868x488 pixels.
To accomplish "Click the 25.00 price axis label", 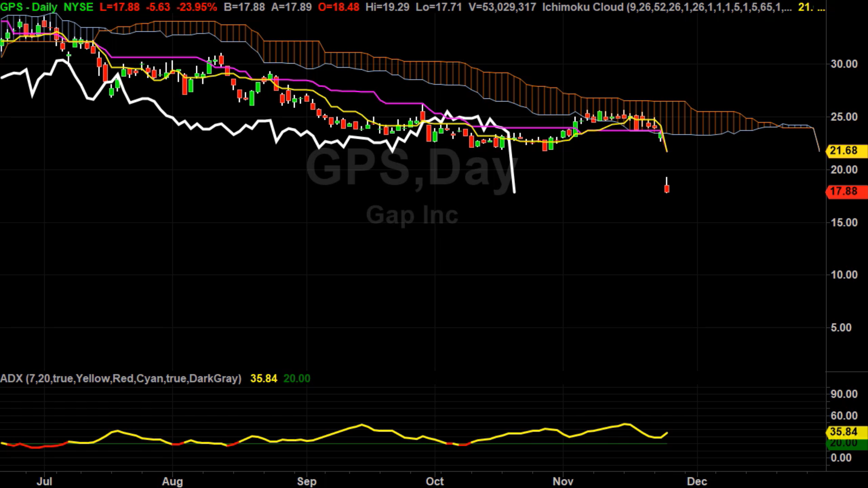I will (844, 117).
